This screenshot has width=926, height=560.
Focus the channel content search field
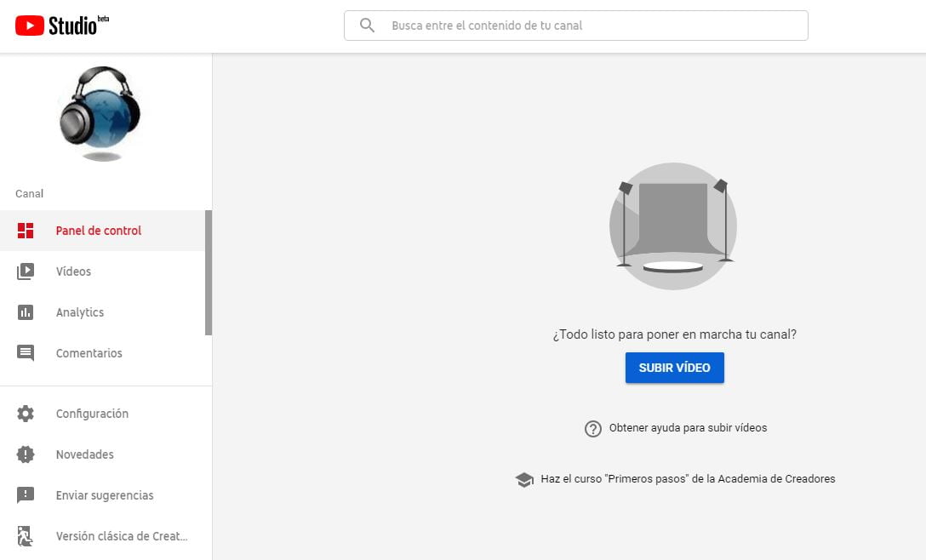(587, 26)
